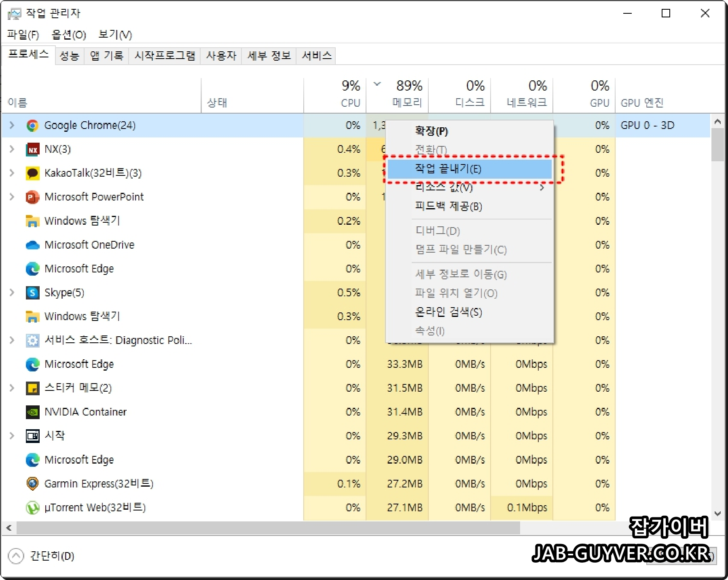Expand the 서비스 호스트 Diagnostic Policy group
The height and width of the screenshot is (580, 728).
(x=12, y=340)
